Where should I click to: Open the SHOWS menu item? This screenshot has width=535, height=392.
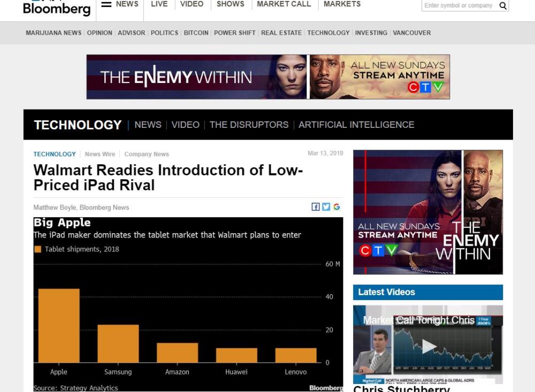click(230, 4)
